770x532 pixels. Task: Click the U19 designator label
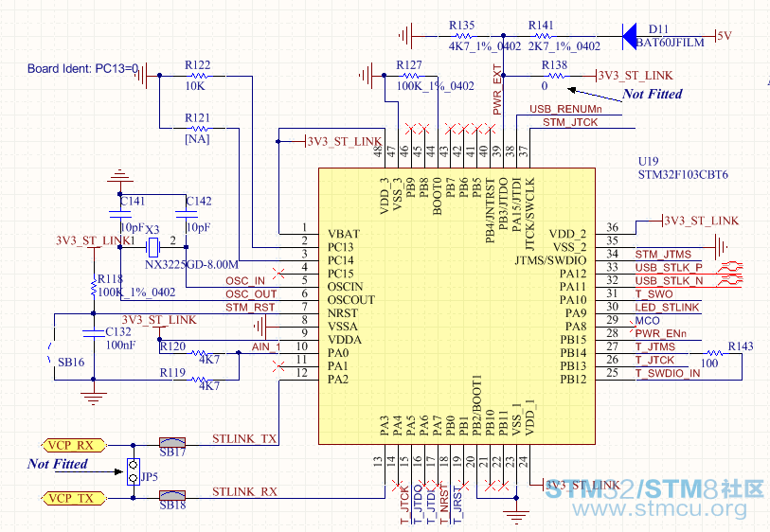click(648, 162)
